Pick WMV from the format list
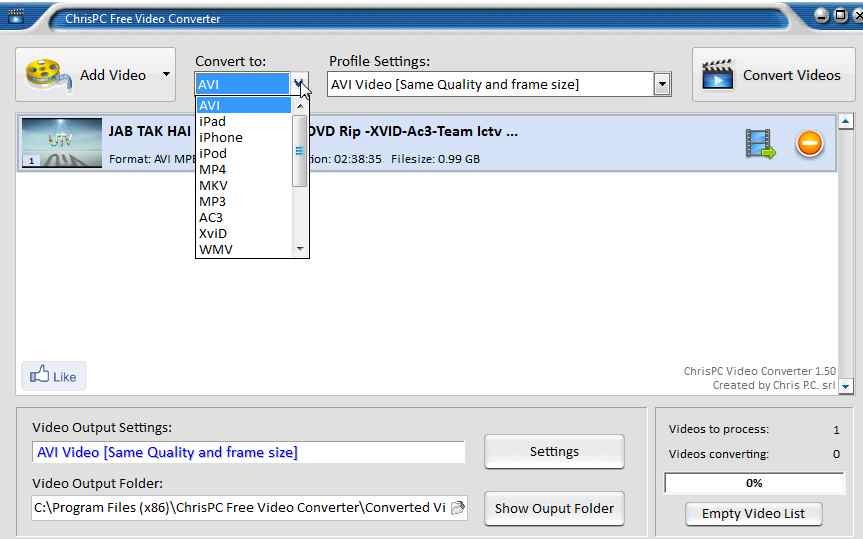Screen dimensions: 863x539 pyautogui.click(x=216, y=249)
